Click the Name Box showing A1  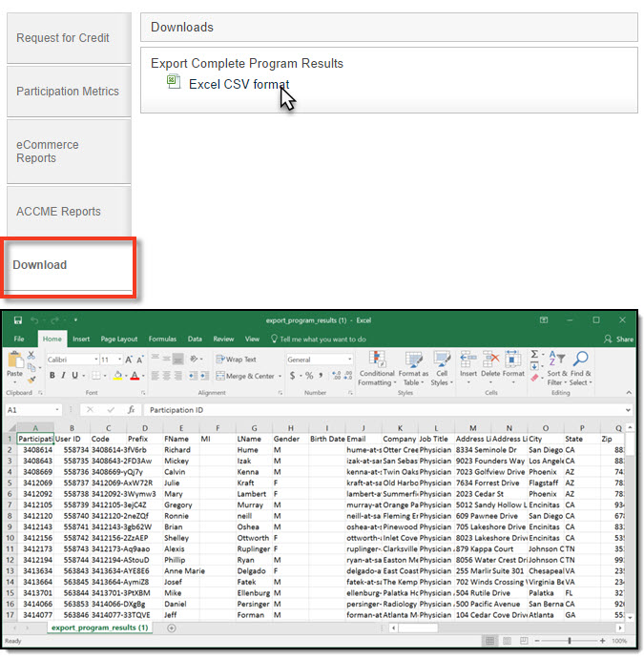pos(32,410)
